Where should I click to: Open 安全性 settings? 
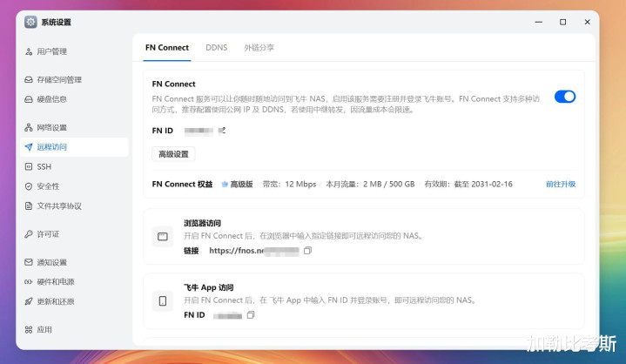pyautogui.click(x=74, y=186)
